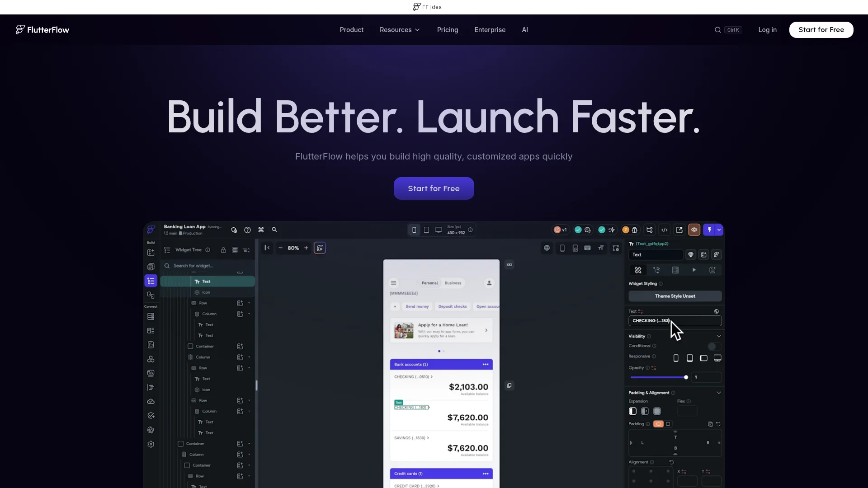Click the command palette icon in the editor toolbar
This screenshot has width=868, height=488.
pyautogui.click(x=261, y=230)
